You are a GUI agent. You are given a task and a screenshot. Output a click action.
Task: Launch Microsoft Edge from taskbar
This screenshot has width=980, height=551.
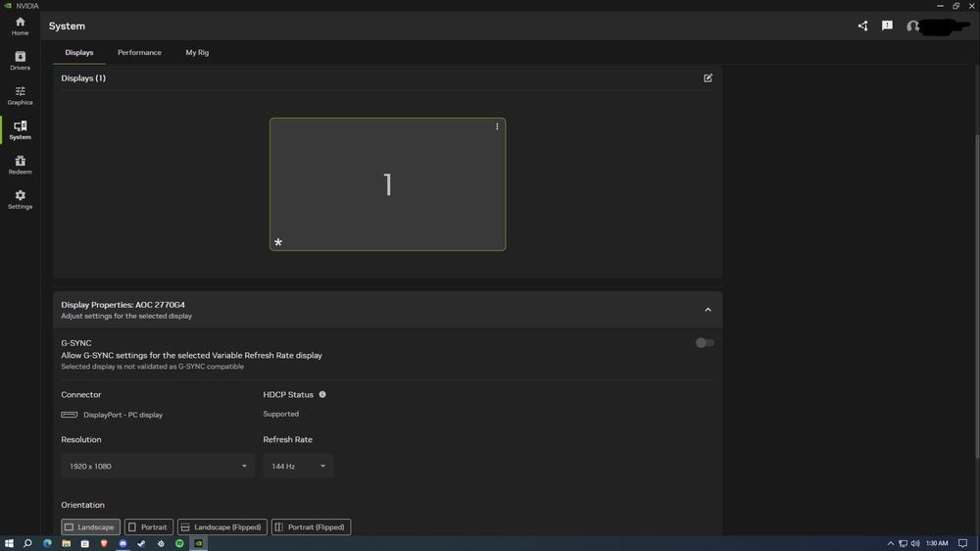click(x=47, y=543)
